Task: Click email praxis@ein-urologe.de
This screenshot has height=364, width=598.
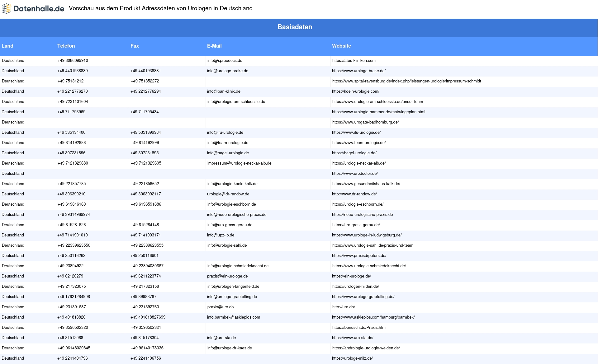Action: pos(227,276)
